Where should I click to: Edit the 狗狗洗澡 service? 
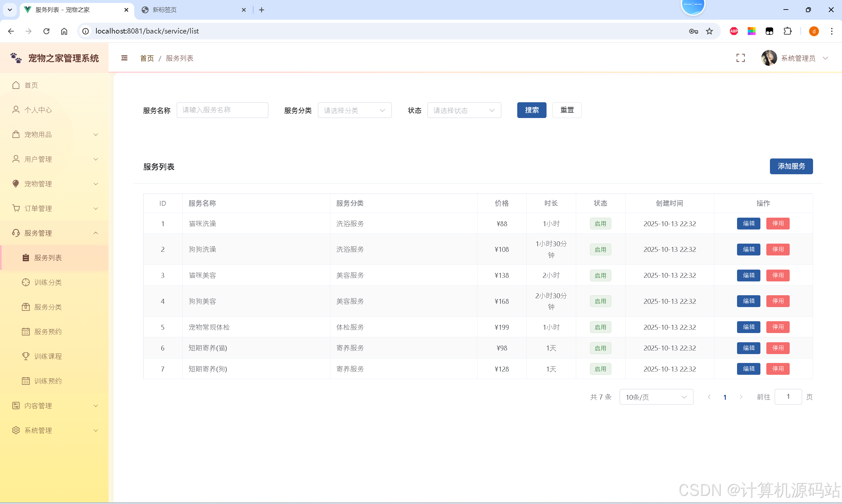point(748,249)
